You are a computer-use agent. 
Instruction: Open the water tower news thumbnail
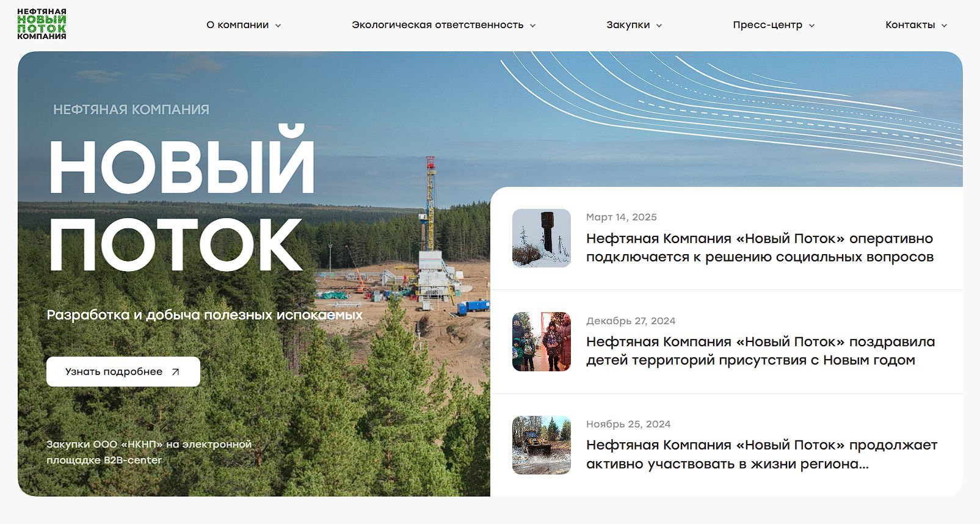point(542,238)
